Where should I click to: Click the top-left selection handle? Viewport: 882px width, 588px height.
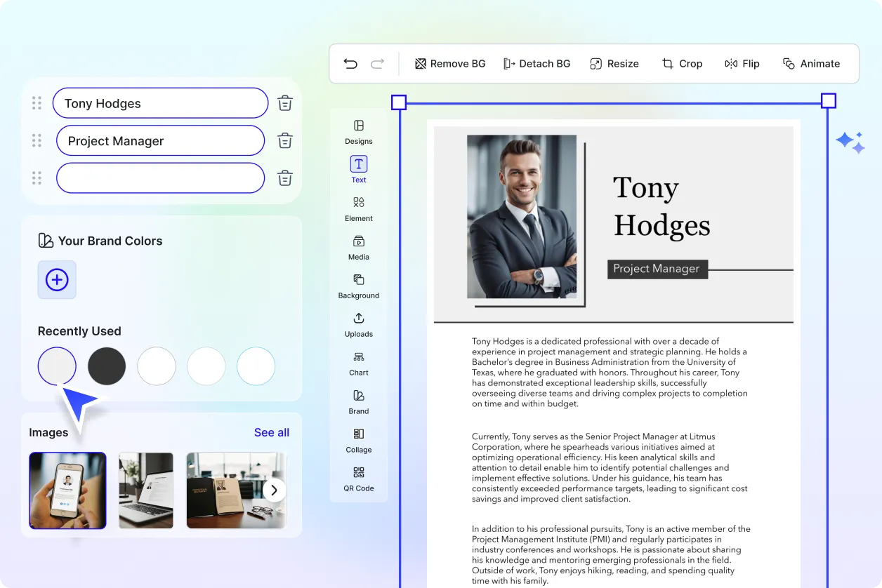pyautogui.click(x=398, y=102)
